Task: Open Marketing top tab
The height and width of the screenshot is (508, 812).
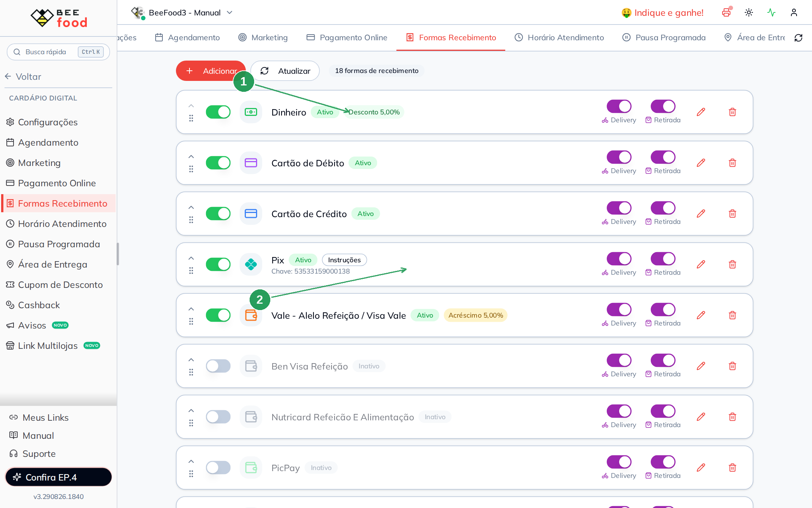Action: tap(263, 38)
